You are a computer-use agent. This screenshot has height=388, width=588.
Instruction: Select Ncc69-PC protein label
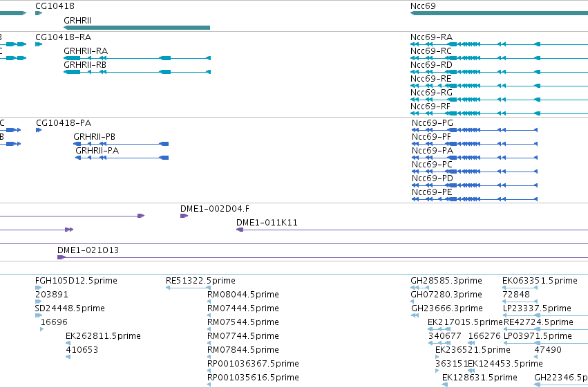[432, 165]
